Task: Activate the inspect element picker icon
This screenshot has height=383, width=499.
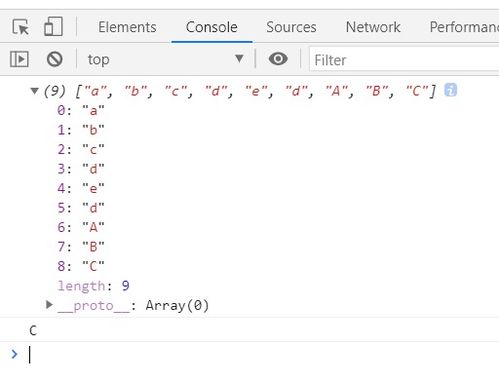Action: click(21, 27)
